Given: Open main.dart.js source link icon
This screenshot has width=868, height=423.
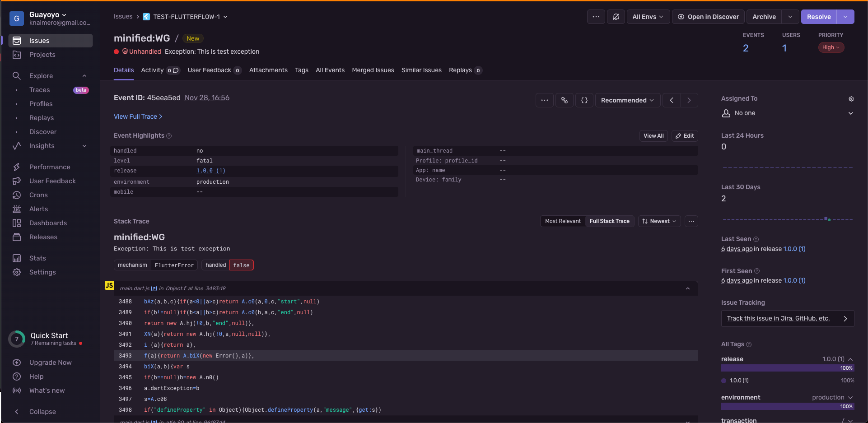Looking at the screenshot, I should point(154,288).
